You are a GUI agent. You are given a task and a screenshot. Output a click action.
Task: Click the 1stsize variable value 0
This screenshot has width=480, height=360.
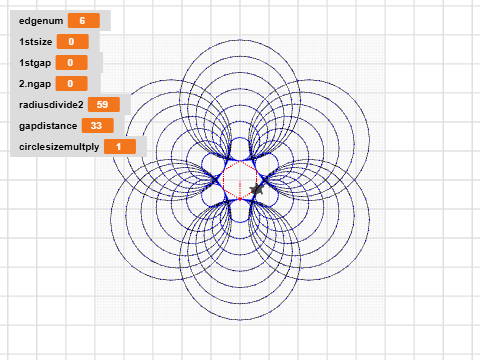coord(73,42)
